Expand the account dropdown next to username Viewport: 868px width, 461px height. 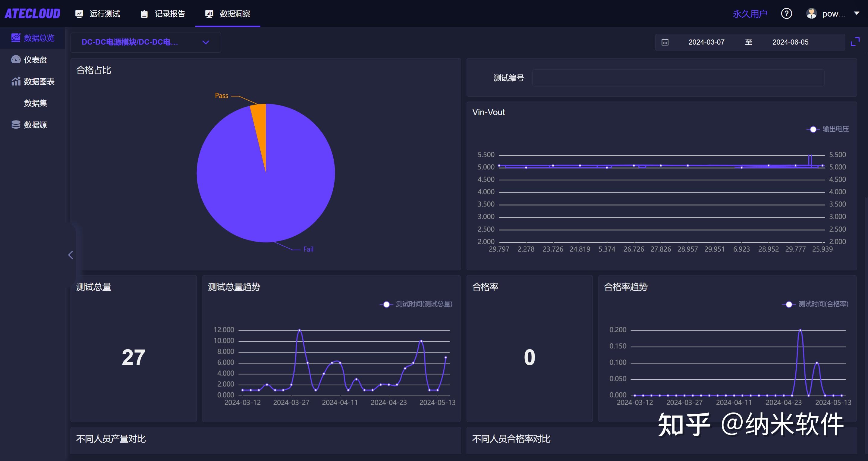[x=857, y=13]
